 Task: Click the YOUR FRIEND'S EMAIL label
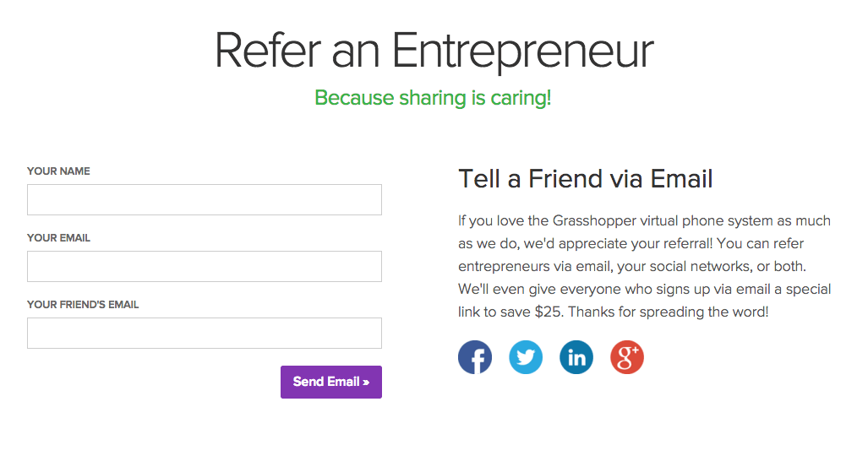coord(83,305)
